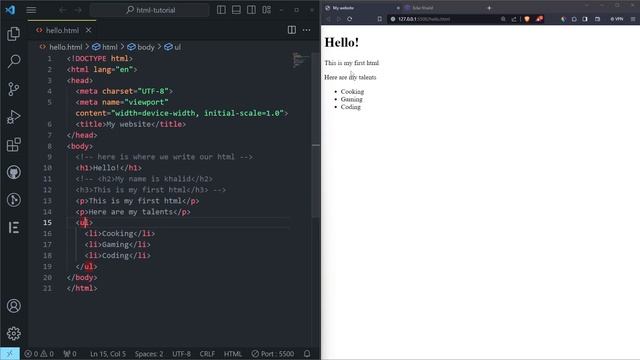Open the Customize Layout icon
The image size is (640, 360).
click(267, 10)
